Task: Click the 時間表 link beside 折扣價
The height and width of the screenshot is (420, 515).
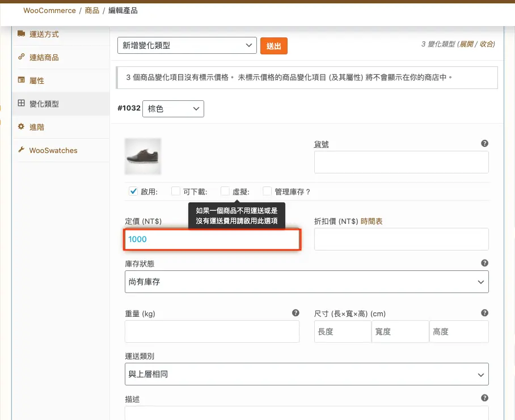Action: (372, 221)
